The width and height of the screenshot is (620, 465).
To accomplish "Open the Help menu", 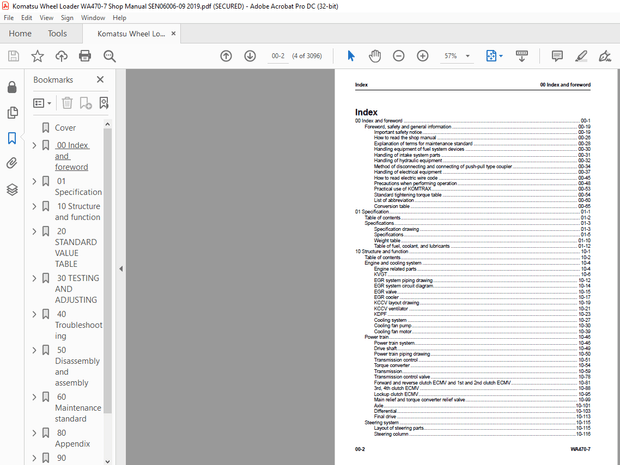I will point(119,18).
